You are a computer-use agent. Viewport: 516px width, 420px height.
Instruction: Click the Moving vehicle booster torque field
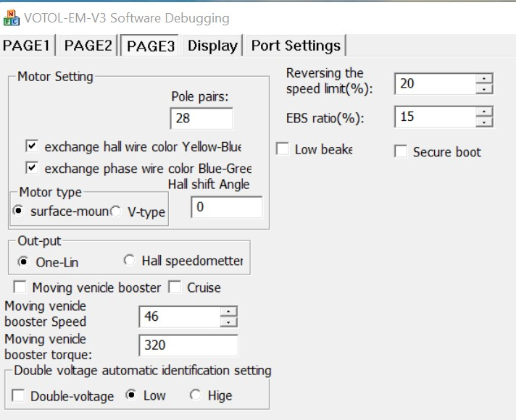point(188,345)
